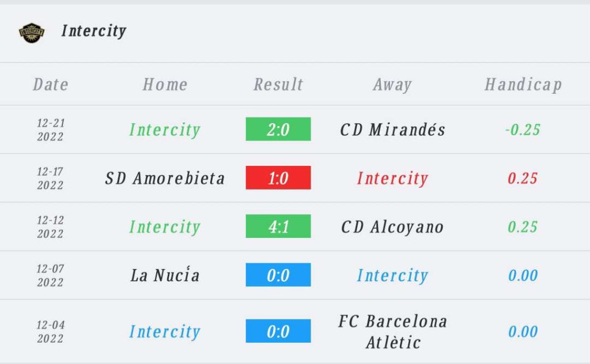Open the green 2:0 result badge
Viewport: 590px width, 364px height.
pyautogui.click(x=278, y=129)
